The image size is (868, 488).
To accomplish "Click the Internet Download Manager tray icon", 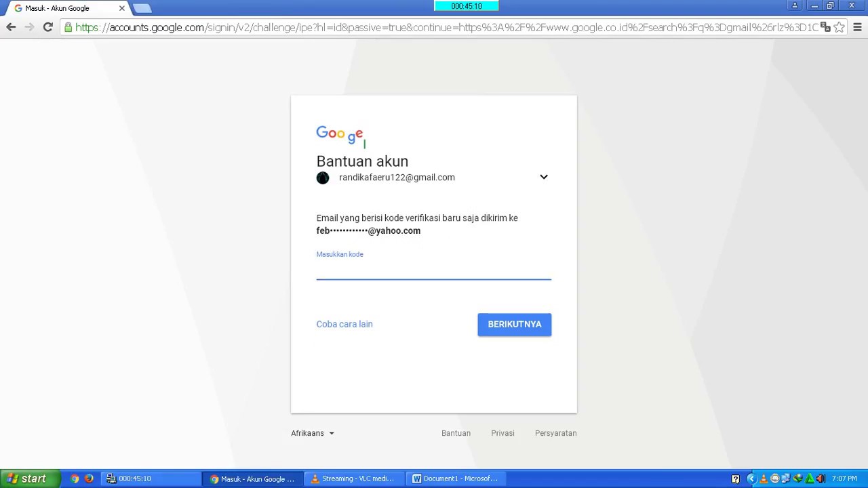I will 797,479.
